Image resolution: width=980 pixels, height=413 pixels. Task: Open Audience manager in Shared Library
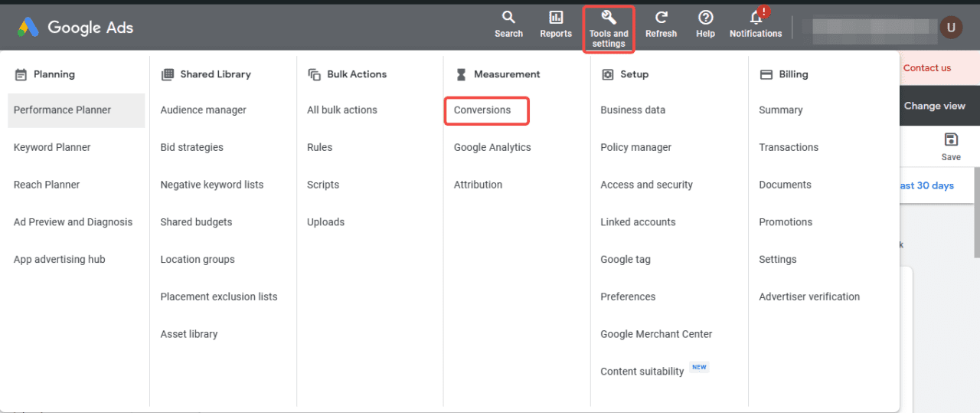(204, 110)
